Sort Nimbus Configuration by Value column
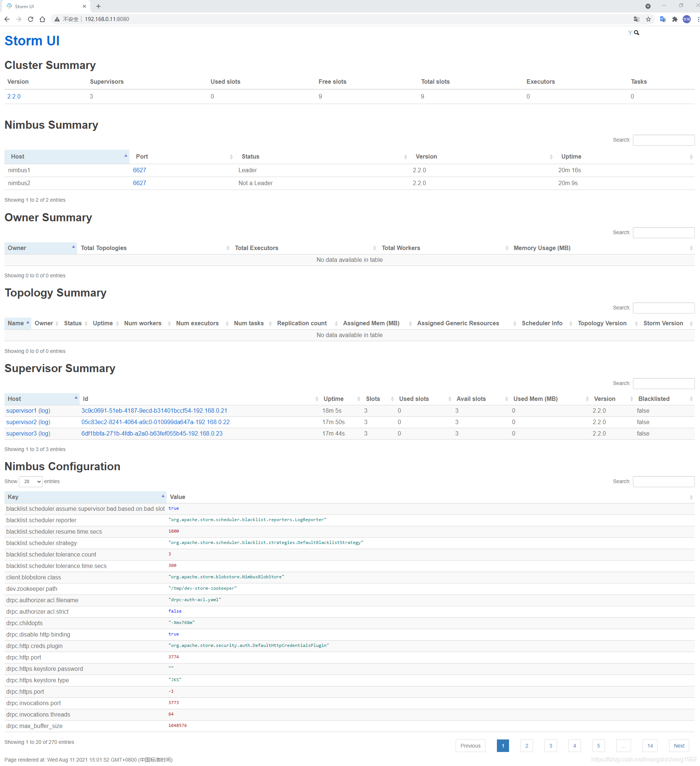 coord(431,497)
